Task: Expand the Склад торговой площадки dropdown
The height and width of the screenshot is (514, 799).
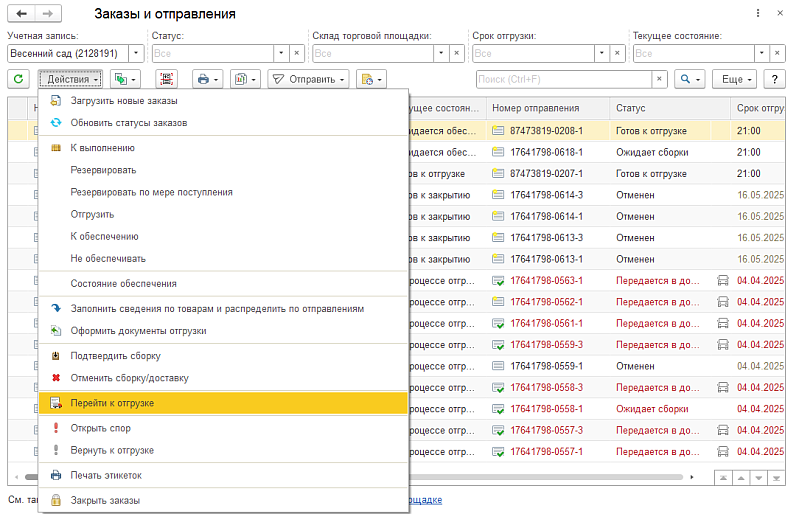Action: pyautogui.click(x=441, y=53)
